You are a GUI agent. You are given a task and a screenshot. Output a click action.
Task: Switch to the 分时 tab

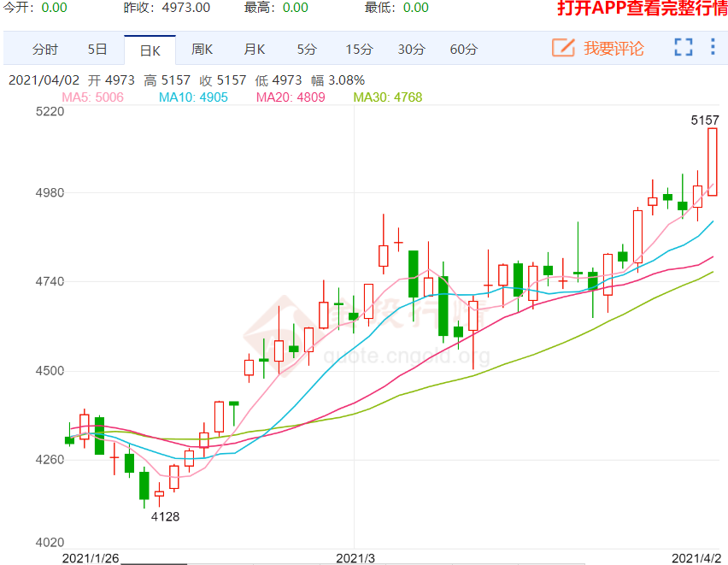click(45, 49)
